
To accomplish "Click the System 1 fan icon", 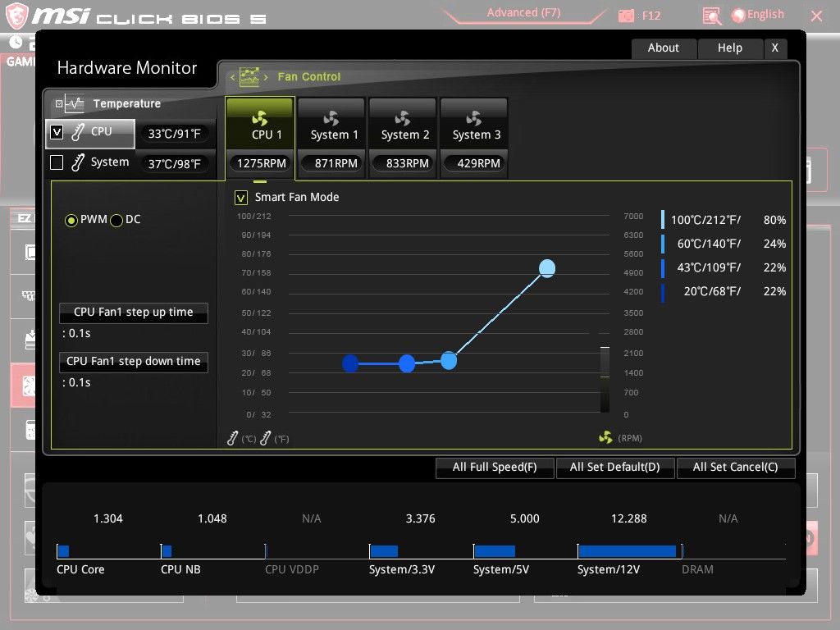I will 331,118.
